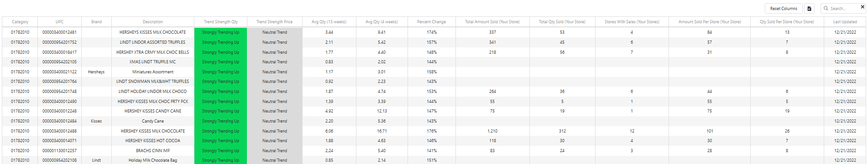Sort by Avg Qty (13 weeks) header

329,22
